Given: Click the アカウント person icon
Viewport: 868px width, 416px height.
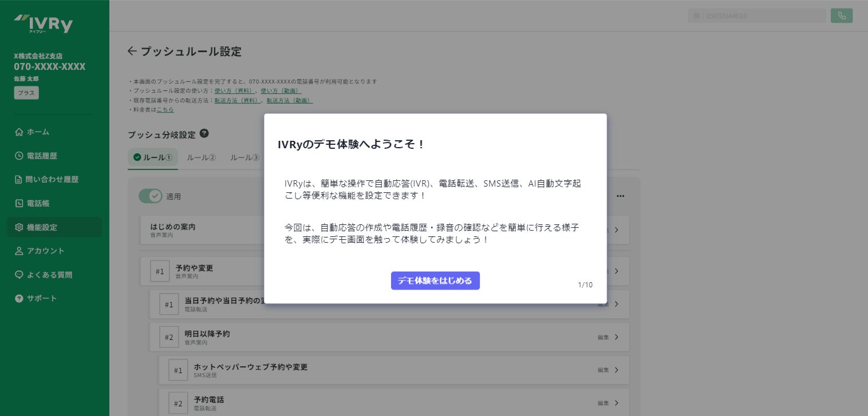Looking at the screenshot, I should 19,251.
